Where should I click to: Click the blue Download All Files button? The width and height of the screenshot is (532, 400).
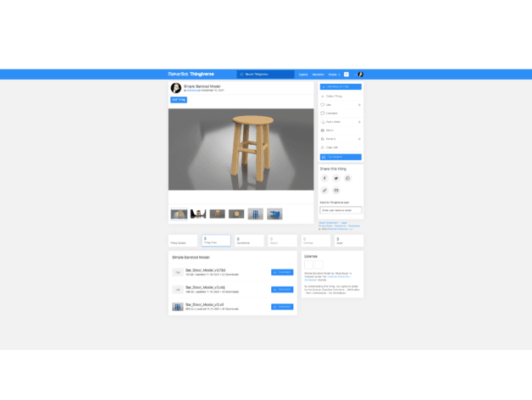(341, 87)
